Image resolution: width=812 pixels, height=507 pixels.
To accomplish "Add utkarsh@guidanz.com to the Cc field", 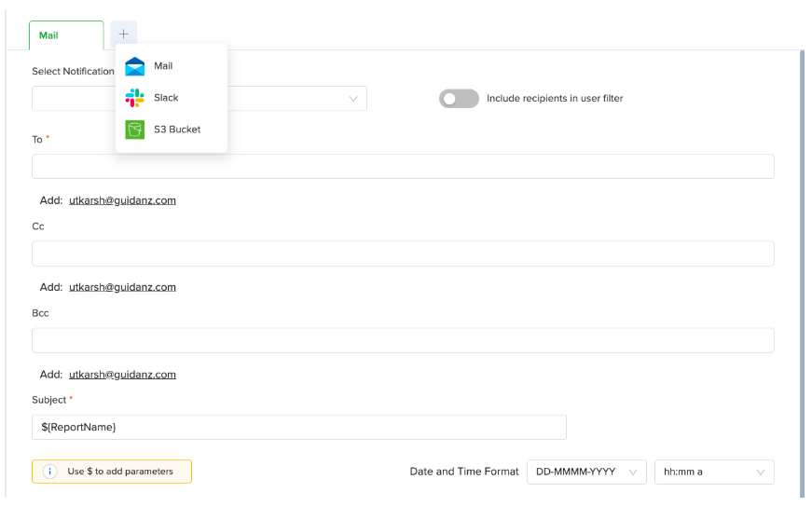I will click(x=122, y=287).
